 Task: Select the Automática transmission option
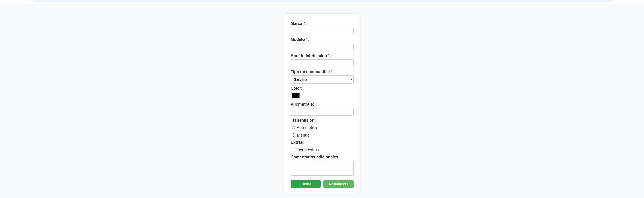coord(293,128)
